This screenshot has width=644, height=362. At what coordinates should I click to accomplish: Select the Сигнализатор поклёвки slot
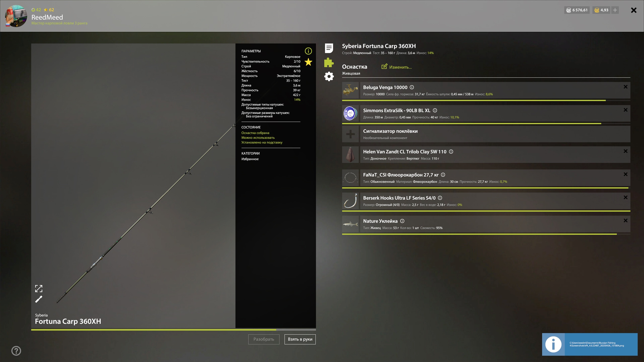pos(495,134)
